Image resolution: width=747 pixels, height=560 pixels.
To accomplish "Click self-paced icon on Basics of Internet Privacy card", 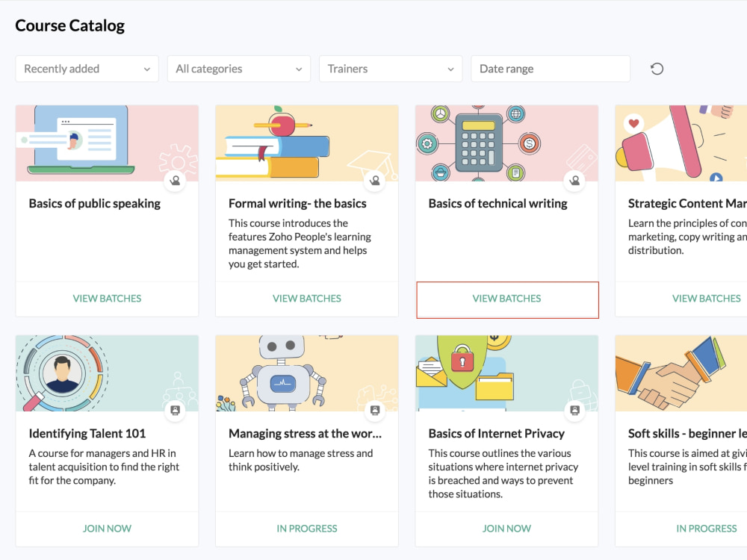I will click(x=574, y=411).
